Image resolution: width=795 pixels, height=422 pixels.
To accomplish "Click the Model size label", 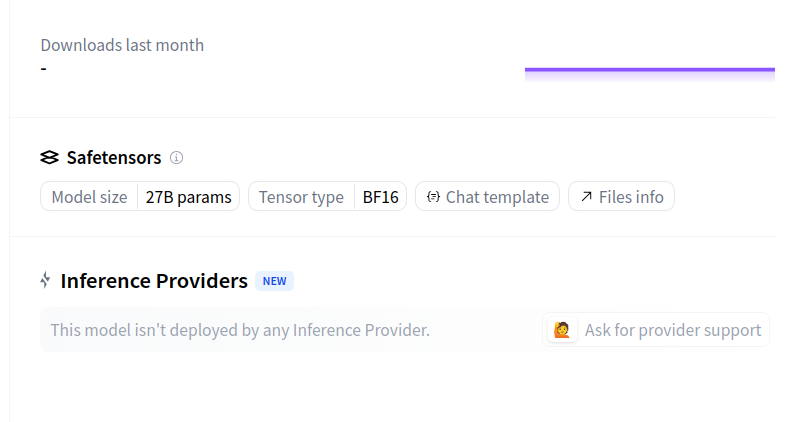I will point(89,197).
